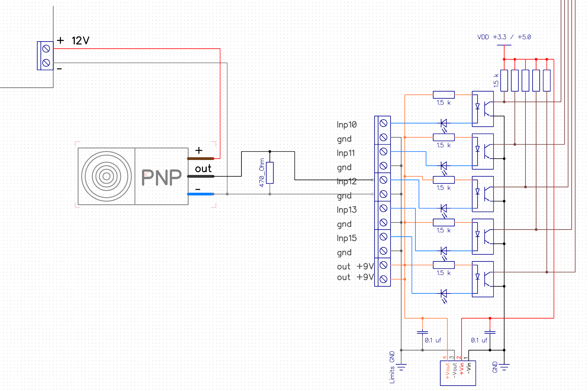Click the PNP sensor concentric circles symbol
588x391 pixels.
pyautogui.click(x=106, y=176)
